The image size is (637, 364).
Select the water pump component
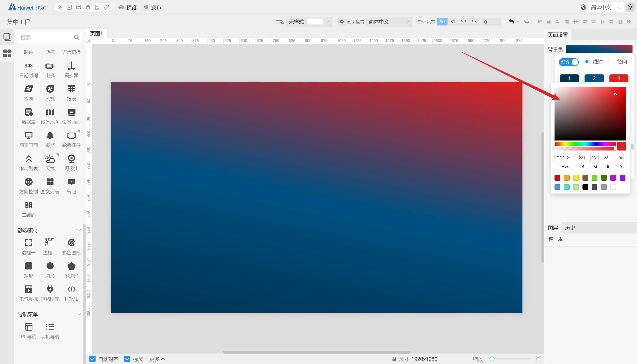tap(28, 92)
